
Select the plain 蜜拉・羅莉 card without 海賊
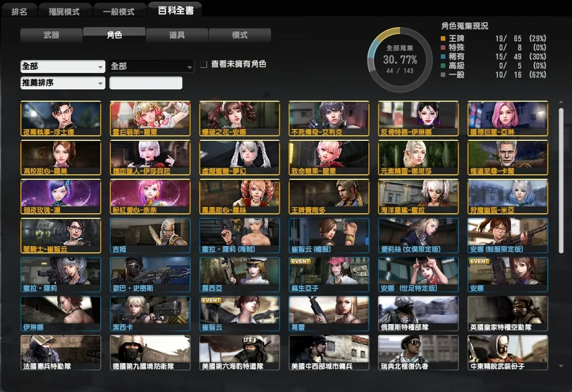(60, 274)
